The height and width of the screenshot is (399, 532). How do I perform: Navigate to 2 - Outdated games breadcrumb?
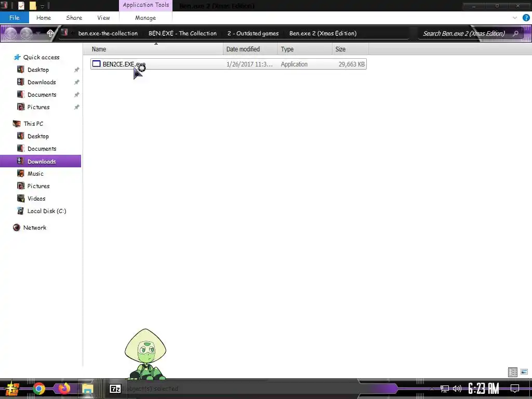coord(253,33)
